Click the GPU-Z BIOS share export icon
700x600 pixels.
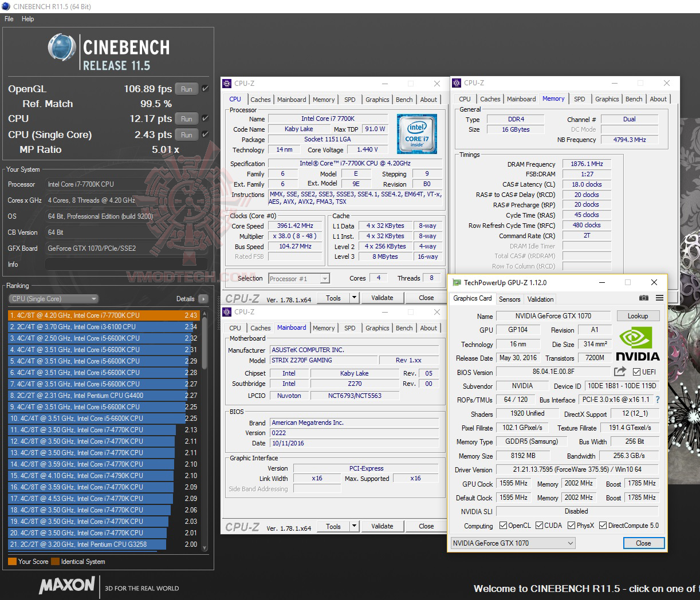pyautogui.click(x=620, y=372)
